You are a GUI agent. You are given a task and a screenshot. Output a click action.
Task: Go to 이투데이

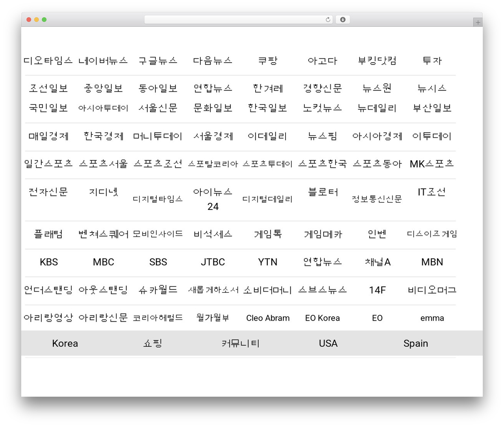coord(432,136)
